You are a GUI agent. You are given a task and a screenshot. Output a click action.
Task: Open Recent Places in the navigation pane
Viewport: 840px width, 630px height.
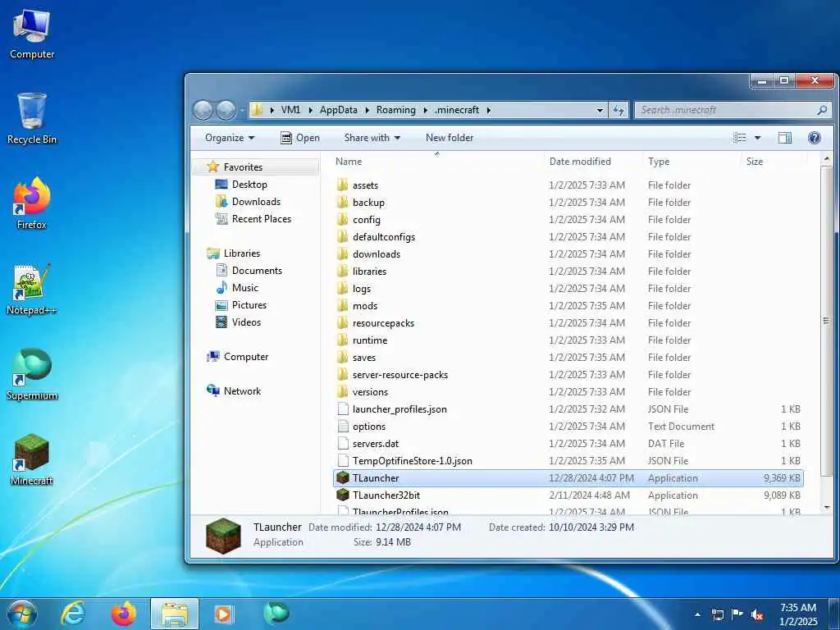tap(262, 218)
